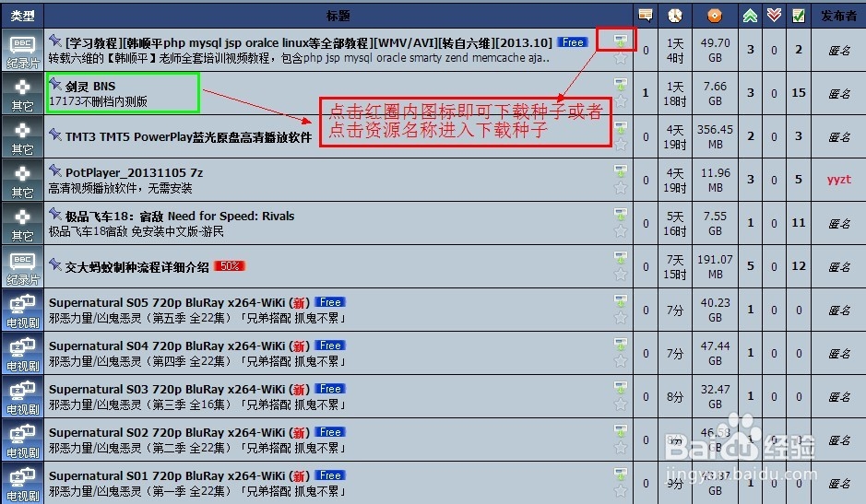
Task: Sort by 发布者 column header
Action: (838, 16)
